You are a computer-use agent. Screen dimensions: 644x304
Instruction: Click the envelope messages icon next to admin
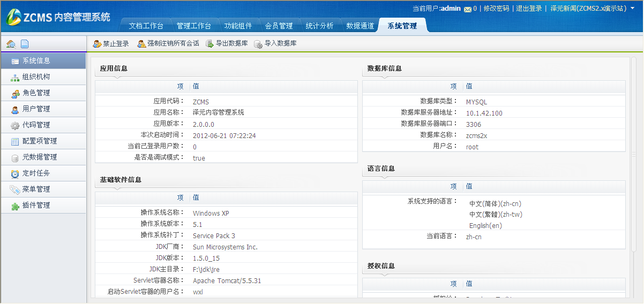(467, 9)
